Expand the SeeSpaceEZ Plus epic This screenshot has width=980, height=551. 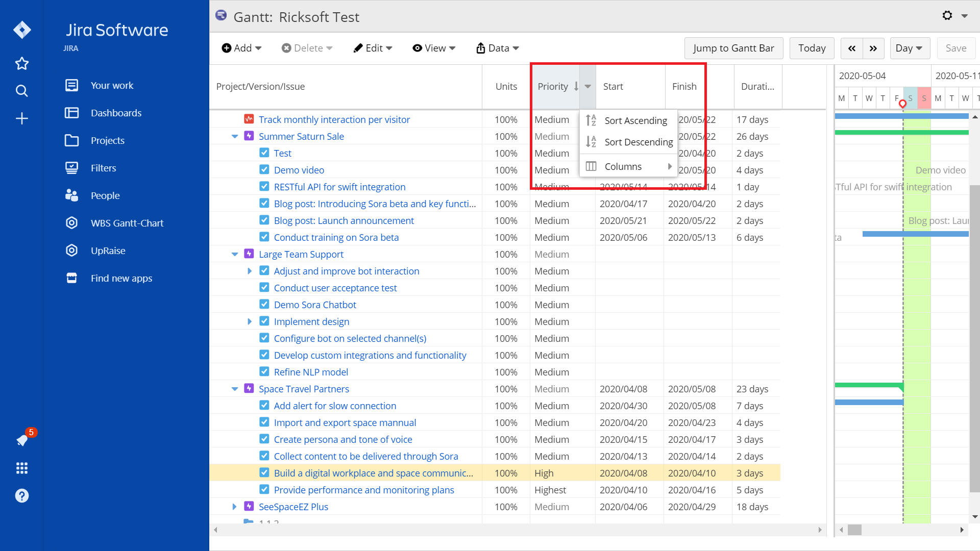(235, 507)
